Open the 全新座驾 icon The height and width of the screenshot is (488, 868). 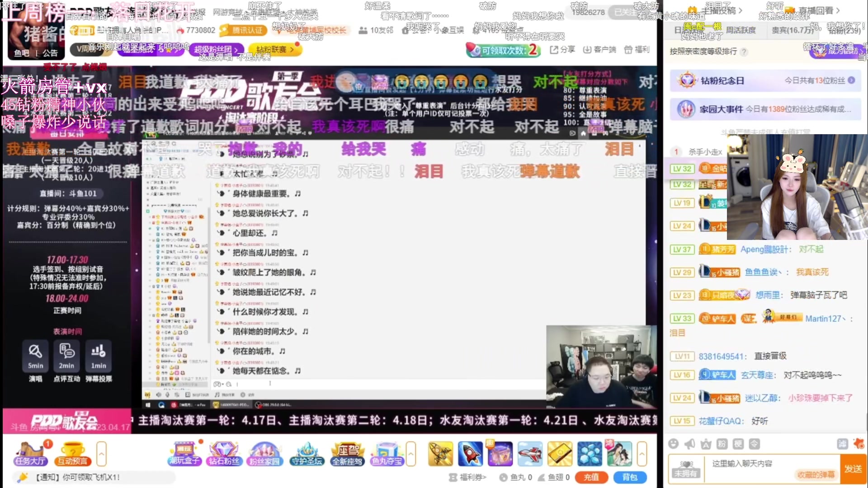pos(347,454)
